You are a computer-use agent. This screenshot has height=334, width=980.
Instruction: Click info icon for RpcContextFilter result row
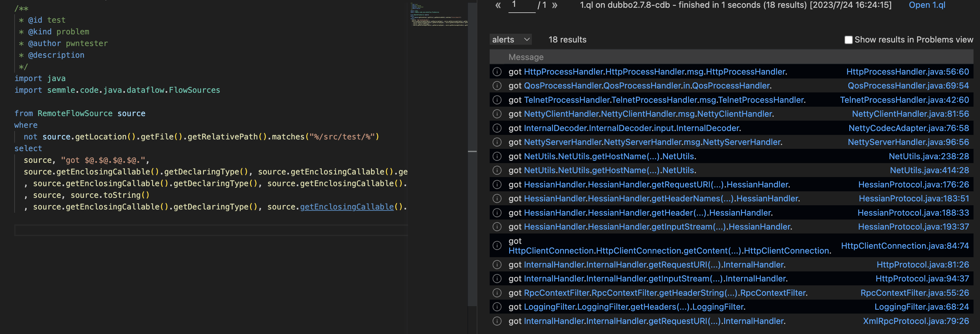[x=497, y=292]
